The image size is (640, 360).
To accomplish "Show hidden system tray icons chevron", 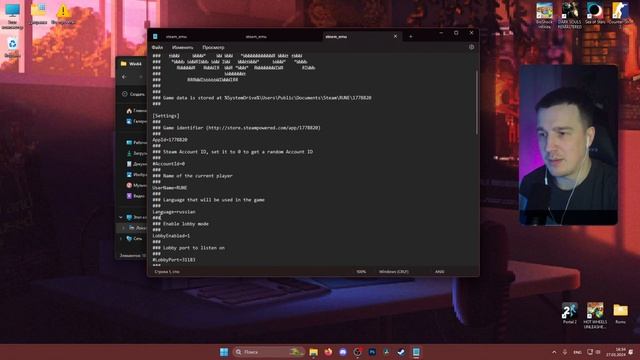I will pos(554,352).
